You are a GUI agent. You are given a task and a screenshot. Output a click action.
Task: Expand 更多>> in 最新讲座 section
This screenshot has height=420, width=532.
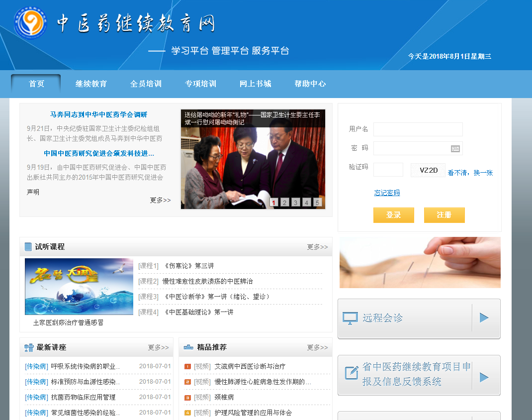tap(158, 347)
